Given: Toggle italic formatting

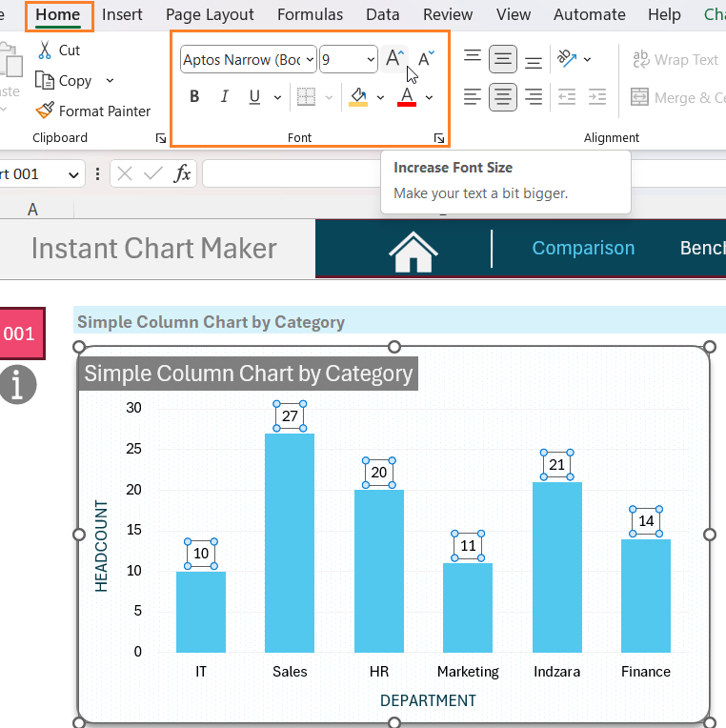Looking at the screenshot, I should pos(225,96).
